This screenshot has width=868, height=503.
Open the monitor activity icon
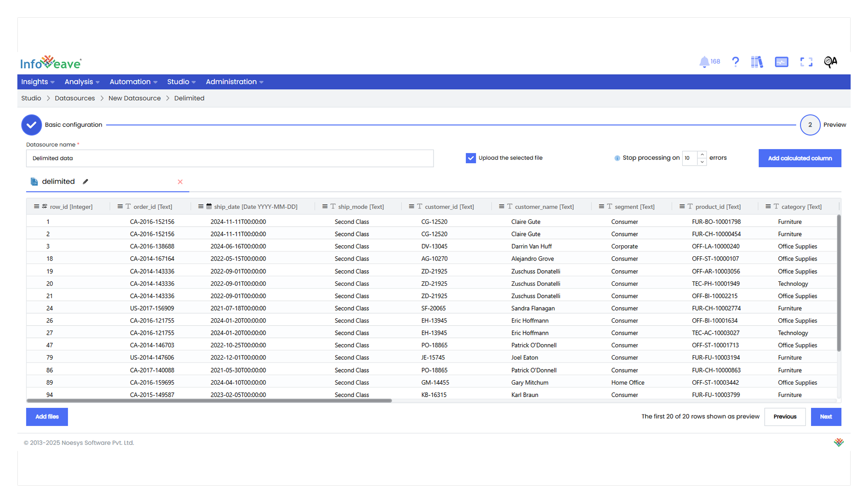pos(782,62)
